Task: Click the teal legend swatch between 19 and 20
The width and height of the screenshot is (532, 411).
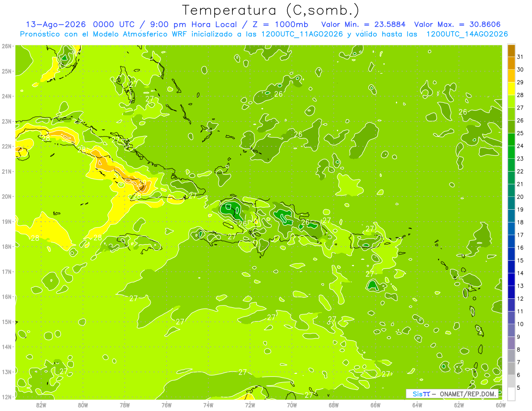Action: pos(511,203)
